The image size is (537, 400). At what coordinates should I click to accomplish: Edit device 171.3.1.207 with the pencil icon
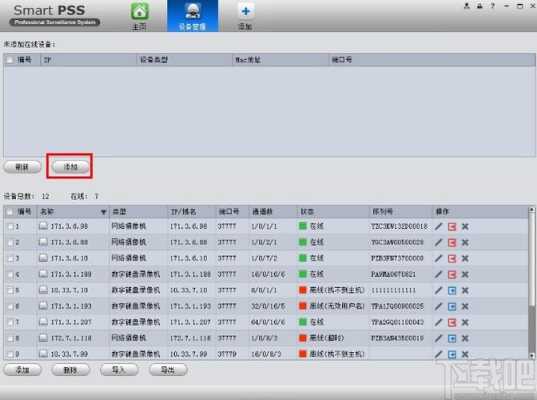click(x=439, y=322)
